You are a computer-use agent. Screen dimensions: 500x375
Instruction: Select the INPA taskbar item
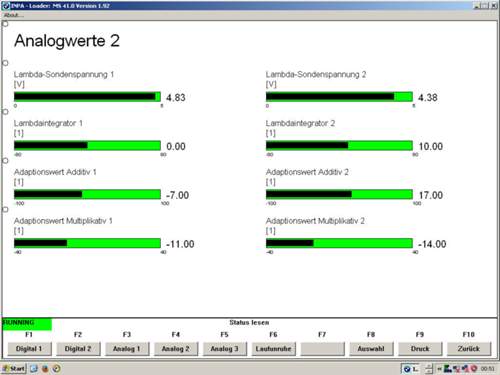(410, 369)
